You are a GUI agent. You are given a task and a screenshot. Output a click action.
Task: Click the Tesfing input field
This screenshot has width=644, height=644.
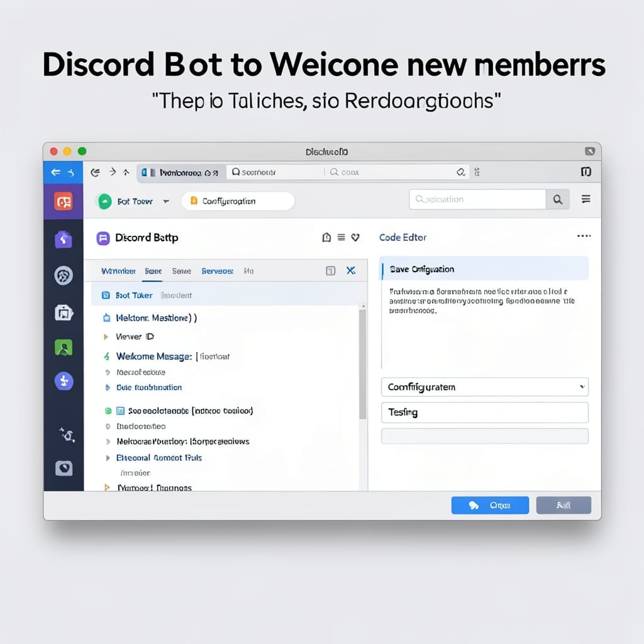point(485,413)
